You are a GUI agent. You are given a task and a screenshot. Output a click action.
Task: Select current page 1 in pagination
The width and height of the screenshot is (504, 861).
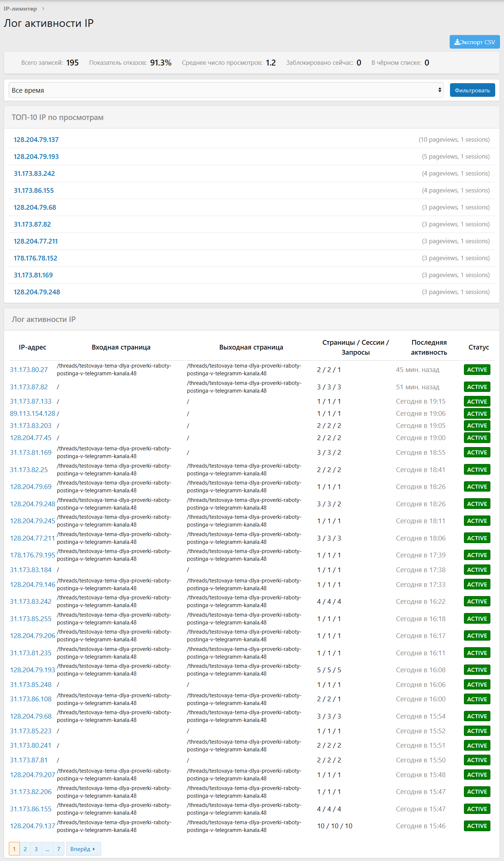(14, 849)
